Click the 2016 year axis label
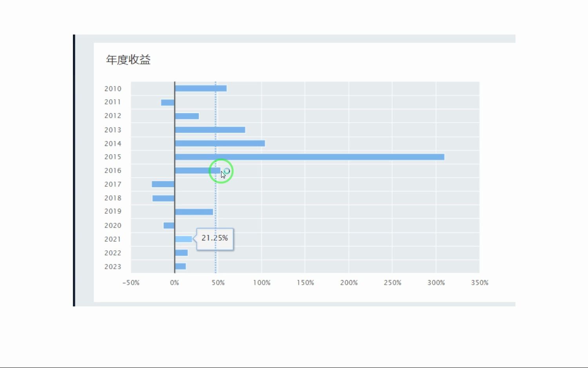 pos(113,171)
